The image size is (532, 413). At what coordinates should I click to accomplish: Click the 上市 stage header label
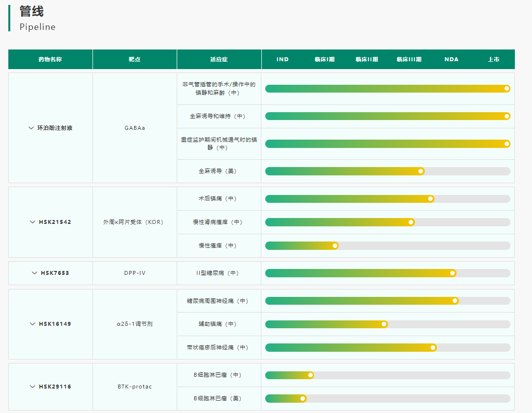point(493,59)
